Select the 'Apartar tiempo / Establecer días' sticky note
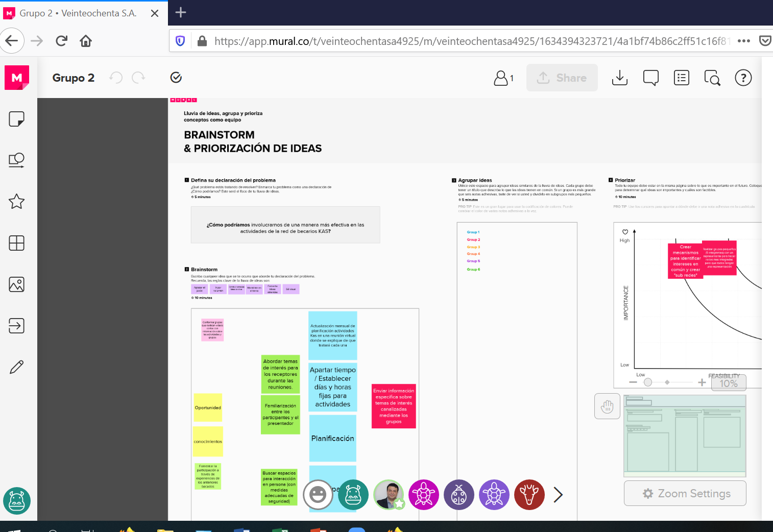773x532 pixels. (333, 387)
